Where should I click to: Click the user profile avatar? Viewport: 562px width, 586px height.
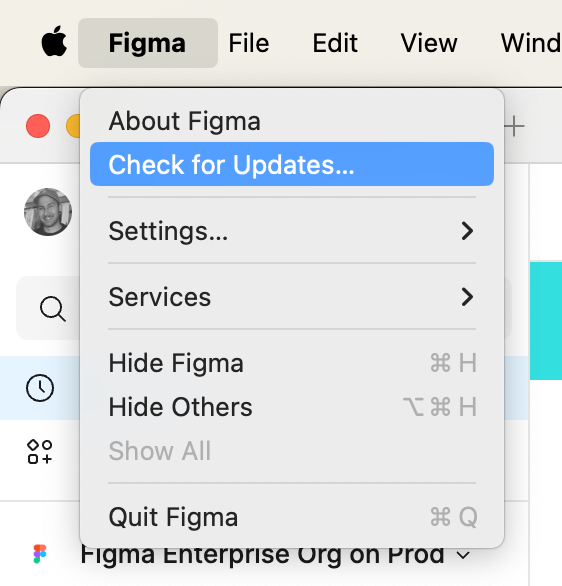(48, 212)
